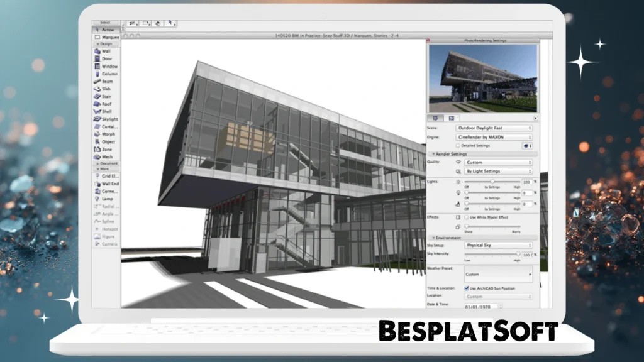The image size is (644, 362).
Task: Uncheck Use ArchiCAD Sun Position
Action: 465,288
